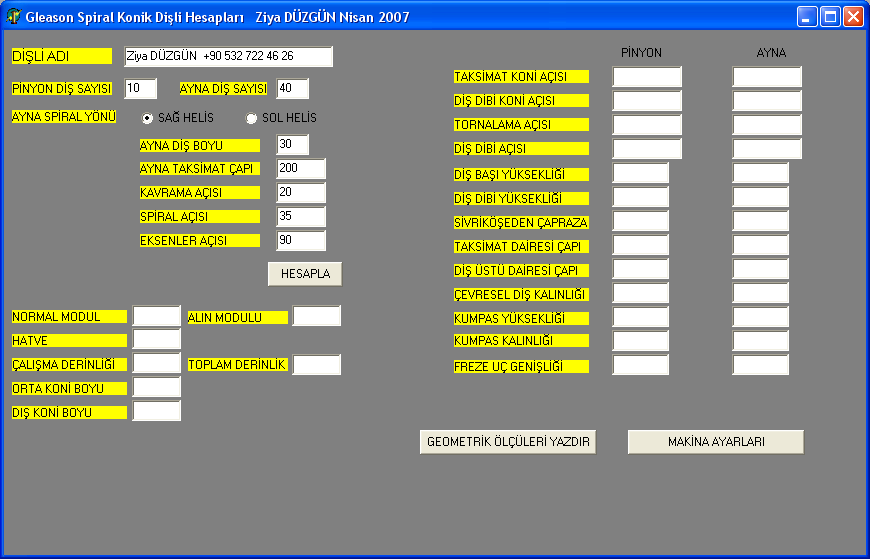This screenshot has height=559, width=870.
Task: Click PİNYON column TAKSİMAT KONİ AÇISI field
Action: pyautogui.click(x=647, y=77)
